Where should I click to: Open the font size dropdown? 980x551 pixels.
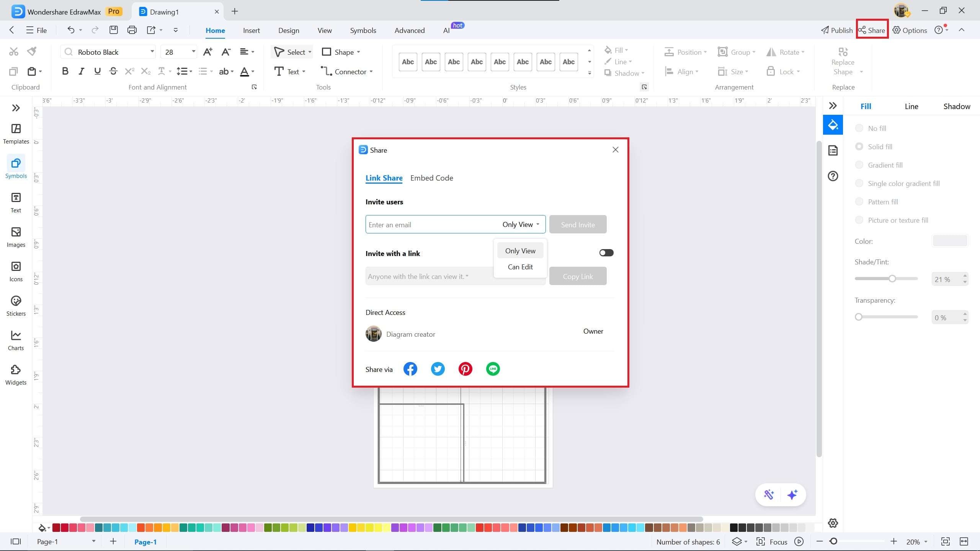point(193,52)
